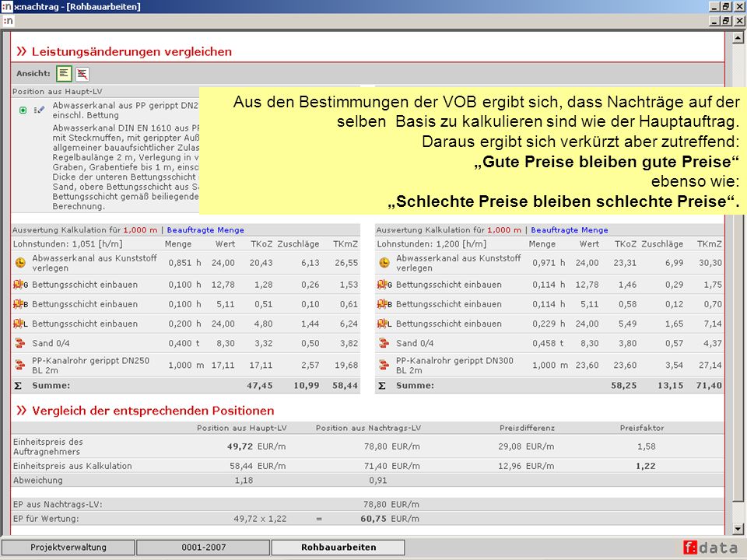The height and width of the screenshot is (560, 747).
Task: Click EP aus Nachtrags-LV value 78,80 EUR/m
Action: [391, 504]
